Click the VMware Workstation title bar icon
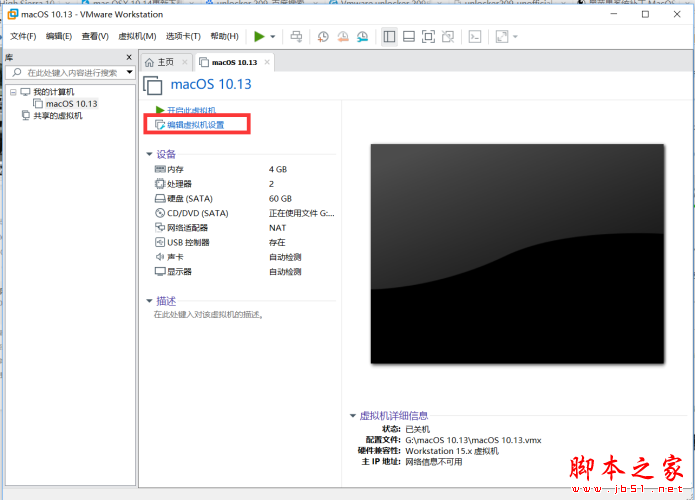This screenshot has width=695, height=500. [13, 14]
